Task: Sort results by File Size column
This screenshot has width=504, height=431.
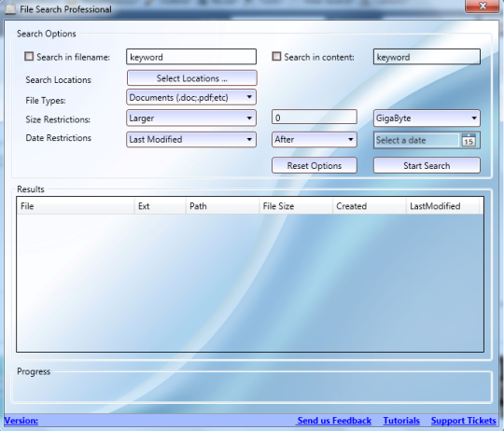Action: 296,206
